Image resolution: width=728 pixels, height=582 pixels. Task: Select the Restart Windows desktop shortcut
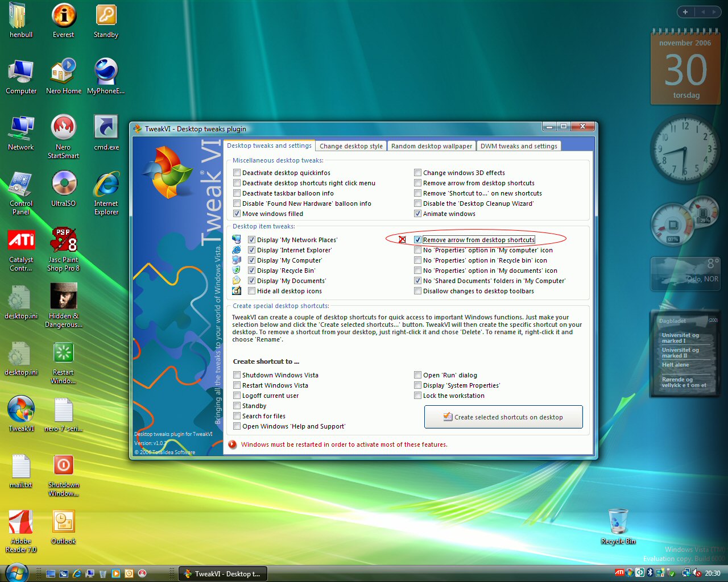tap(64, 361)
